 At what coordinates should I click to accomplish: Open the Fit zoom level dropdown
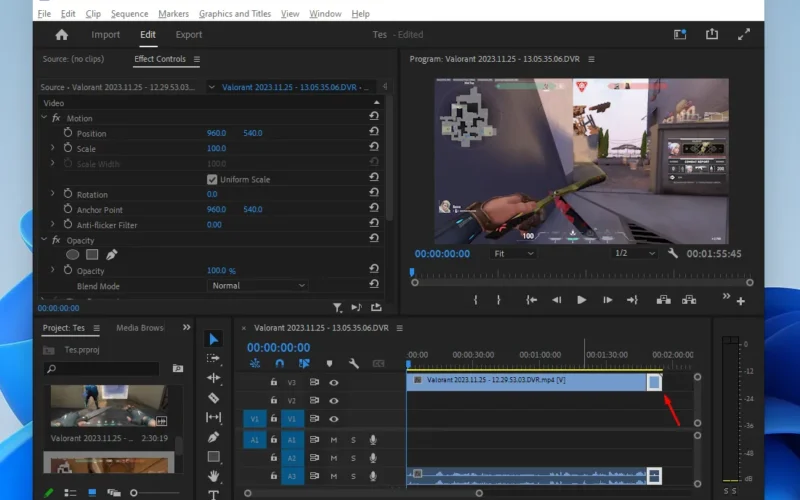(513, 254)
